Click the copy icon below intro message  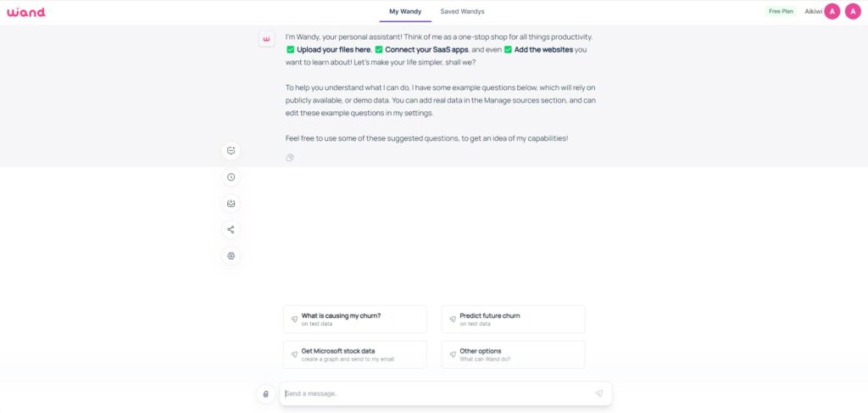point(290,158)
